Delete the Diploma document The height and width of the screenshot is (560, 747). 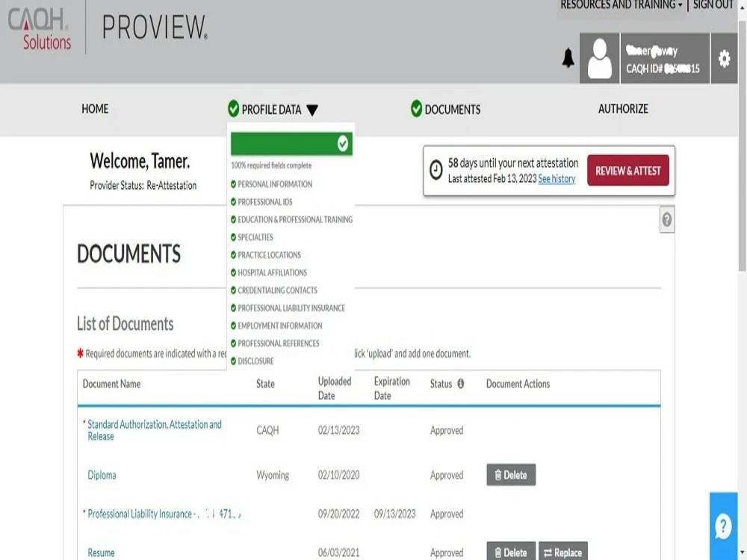pos(511,475)
